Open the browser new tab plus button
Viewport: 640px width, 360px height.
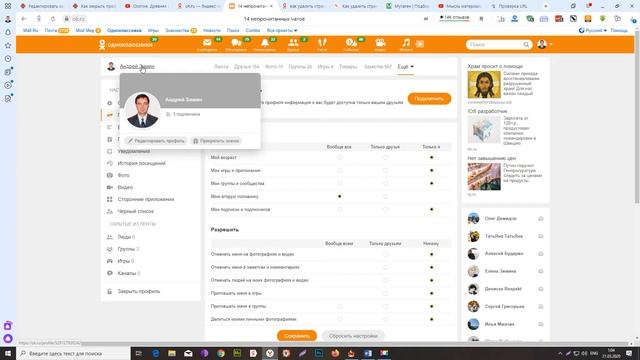click(545, 6)
